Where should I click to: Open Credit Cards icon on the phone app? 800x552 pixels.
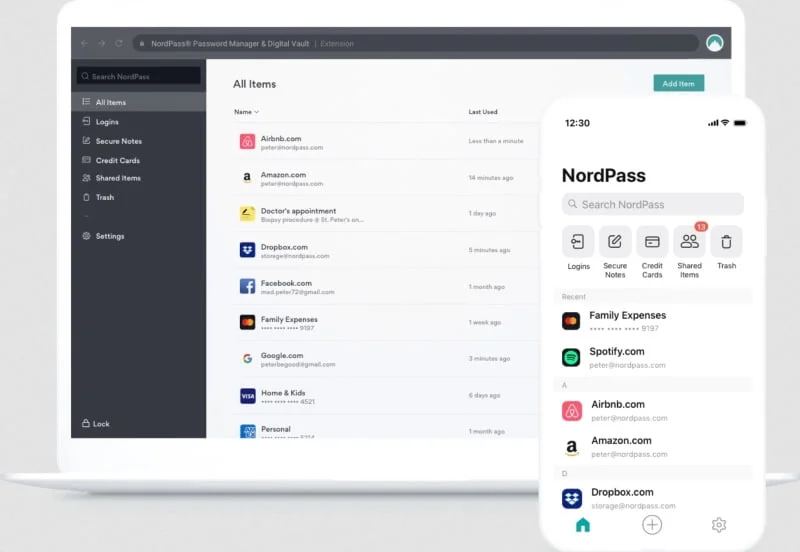(652, 241)
